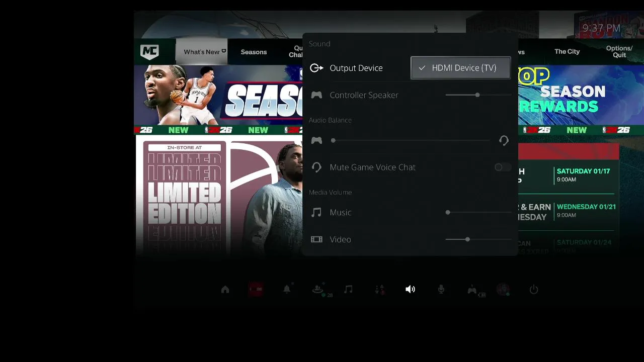644x362 pixels.
Task: Click the Output Device arrow icon
Action: tap(316, 68)
